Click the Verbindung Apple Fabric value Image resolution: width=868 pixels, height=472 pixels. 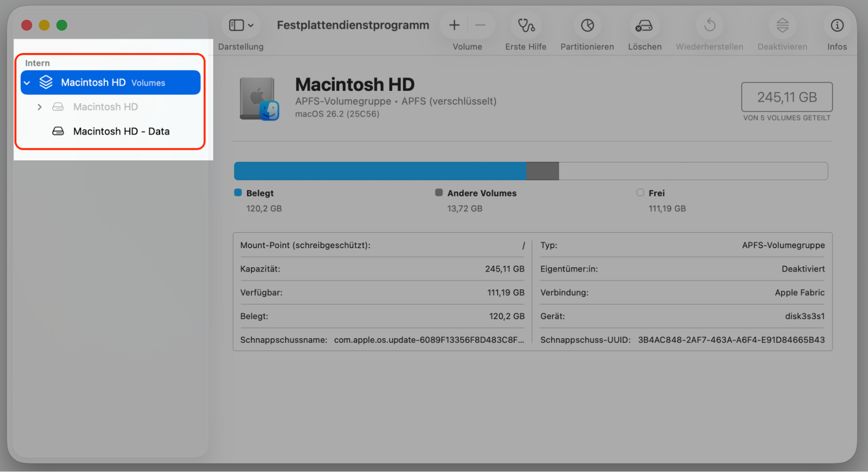click(799, 293)
